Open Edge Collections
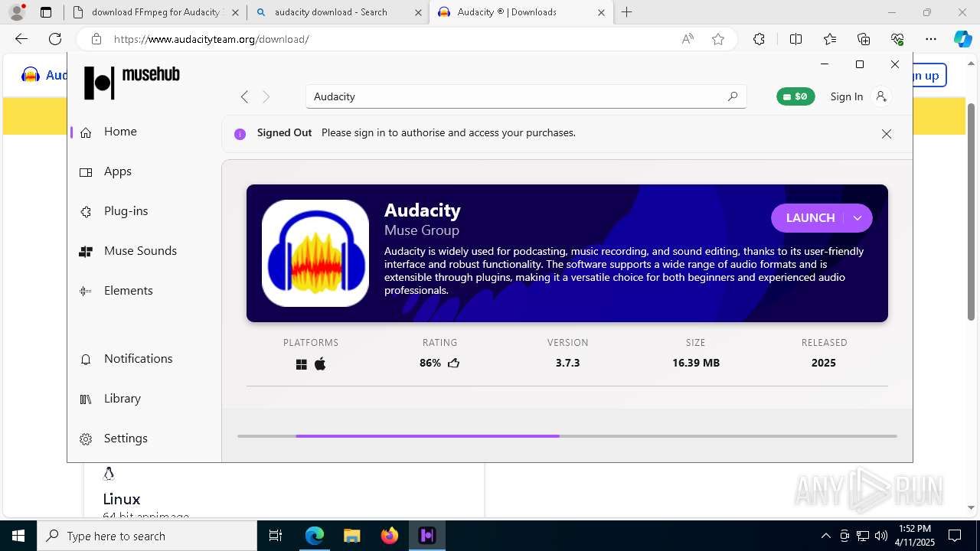 tap(864, 39)
